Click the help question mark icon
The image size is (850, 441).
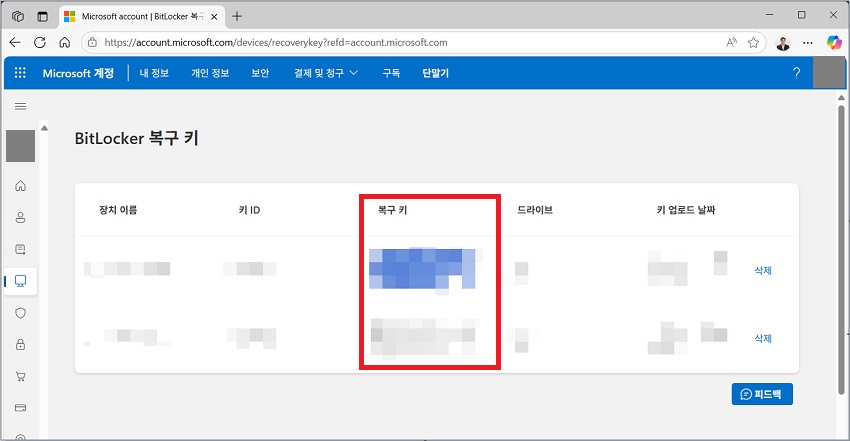(796, 73)
